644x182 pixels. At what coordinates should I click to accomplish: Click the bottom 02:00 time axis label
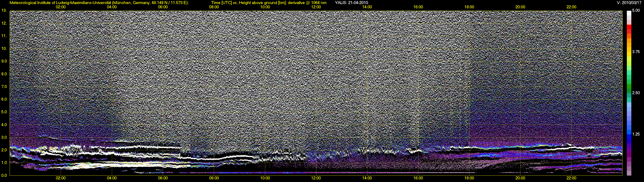click(61, 178)
